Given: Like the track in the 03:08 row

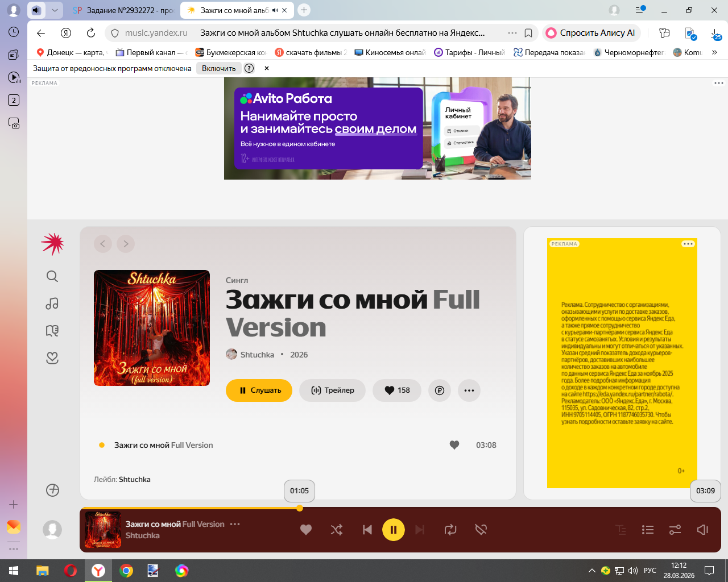Looking at the screenshot, I should 454,445.
